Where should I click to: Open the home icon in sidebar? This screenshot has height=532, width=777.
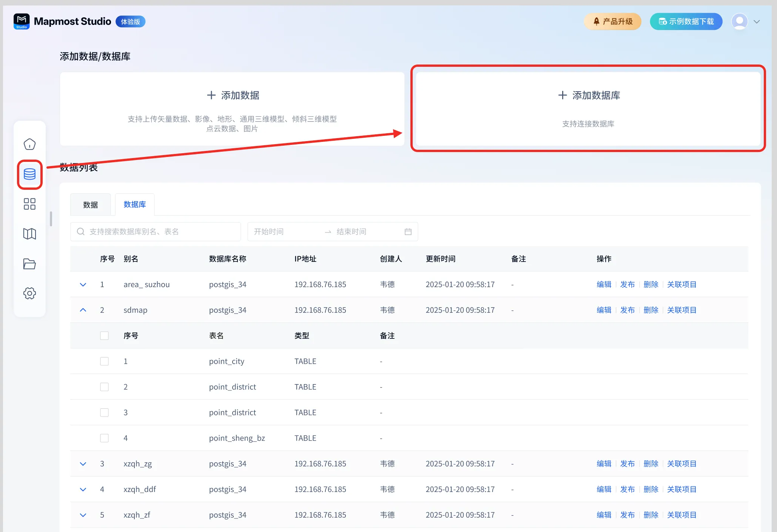click(x=29, y=144)
